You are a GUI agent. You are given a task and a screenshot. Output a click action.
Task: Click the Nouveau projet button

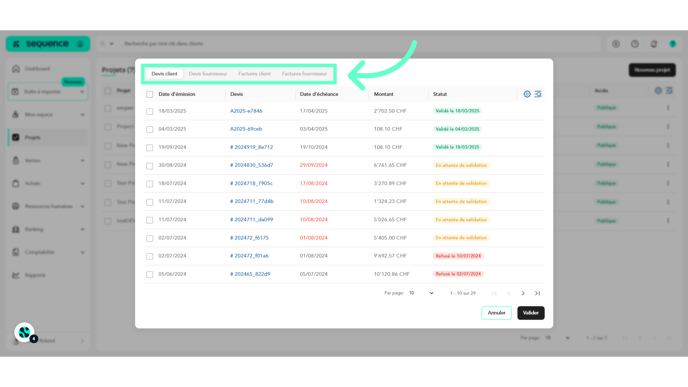click(652, 70)
